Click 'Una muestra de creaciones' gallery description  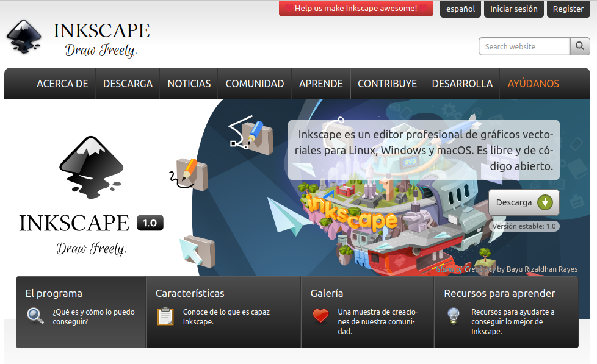click(x=378, y=321)
